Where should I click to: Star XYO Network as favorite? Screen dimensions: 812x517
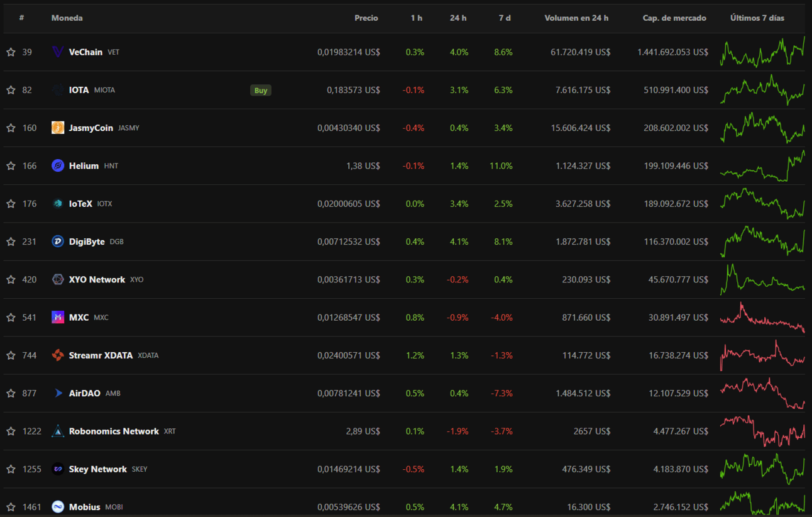tap(11, 279)
